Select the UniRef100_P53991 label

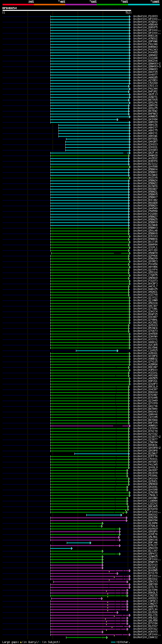pyautogui.click(x=145, y=476)
